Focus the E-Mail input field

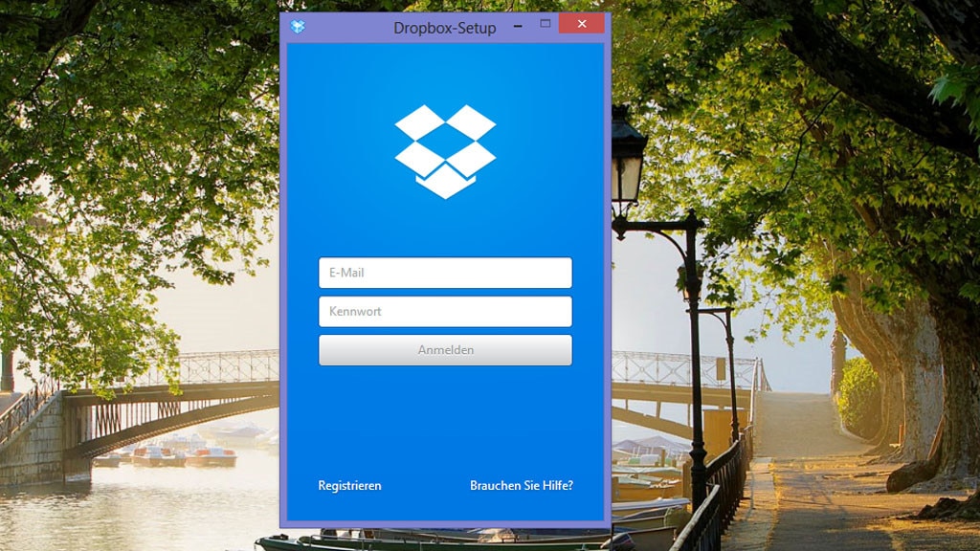pyautogui.click(x=445, y=273)
